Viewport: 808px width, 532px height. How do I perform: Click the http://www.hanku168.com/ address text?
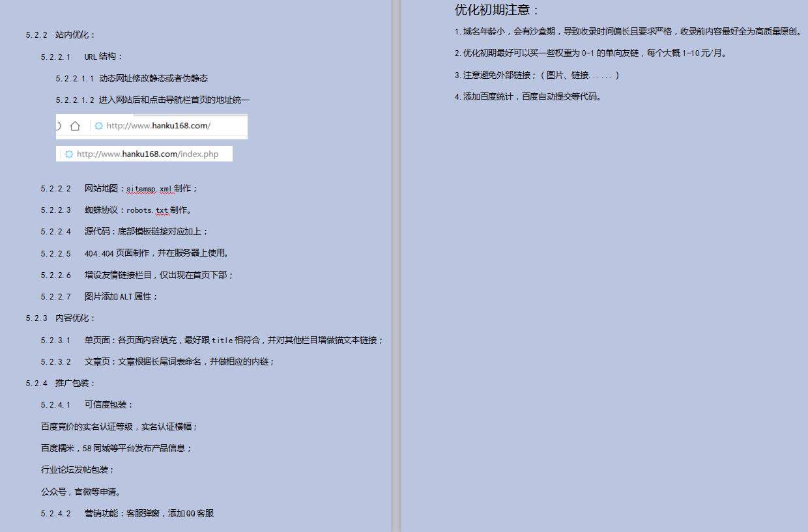pos(158,126)
